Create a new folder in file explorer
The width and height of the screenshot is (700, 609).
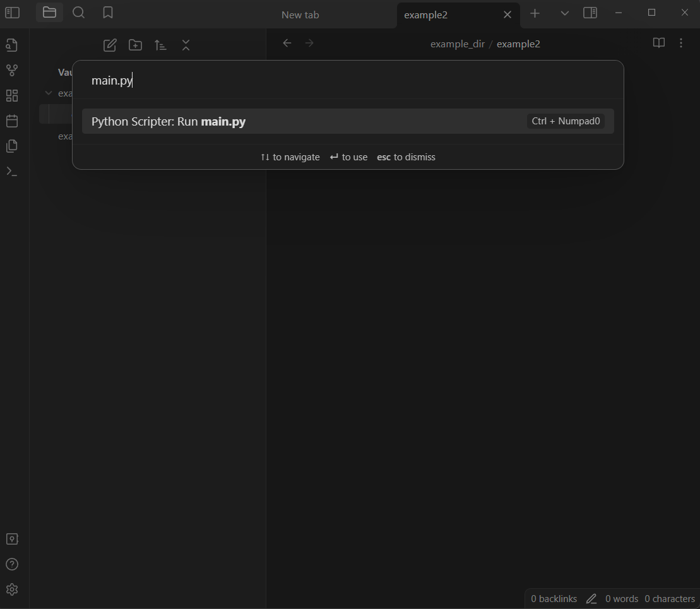(x=135, y=45)
